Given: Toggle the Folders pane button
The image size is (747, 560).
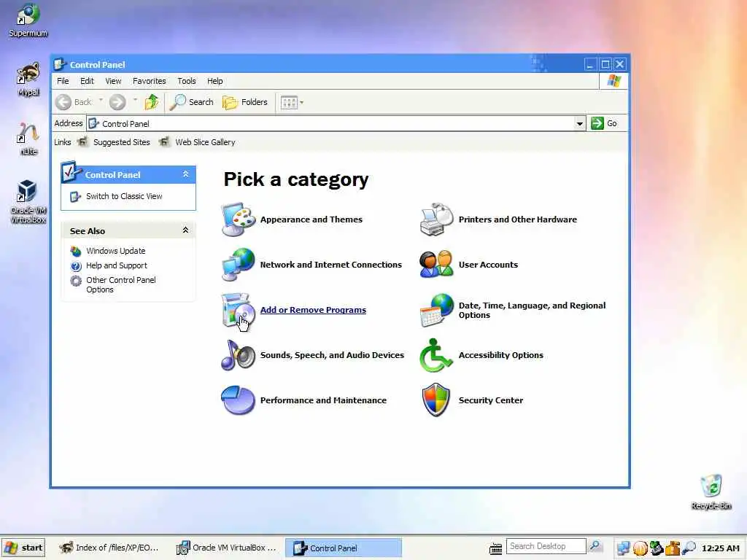Looking at the screenshot, I should click(245, 102).
